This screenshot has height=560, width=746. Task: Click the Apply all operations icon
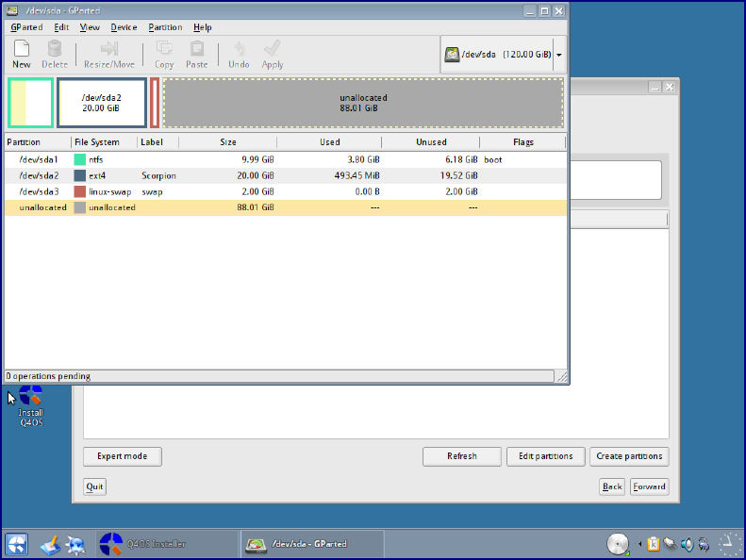[x=273, y=55]
